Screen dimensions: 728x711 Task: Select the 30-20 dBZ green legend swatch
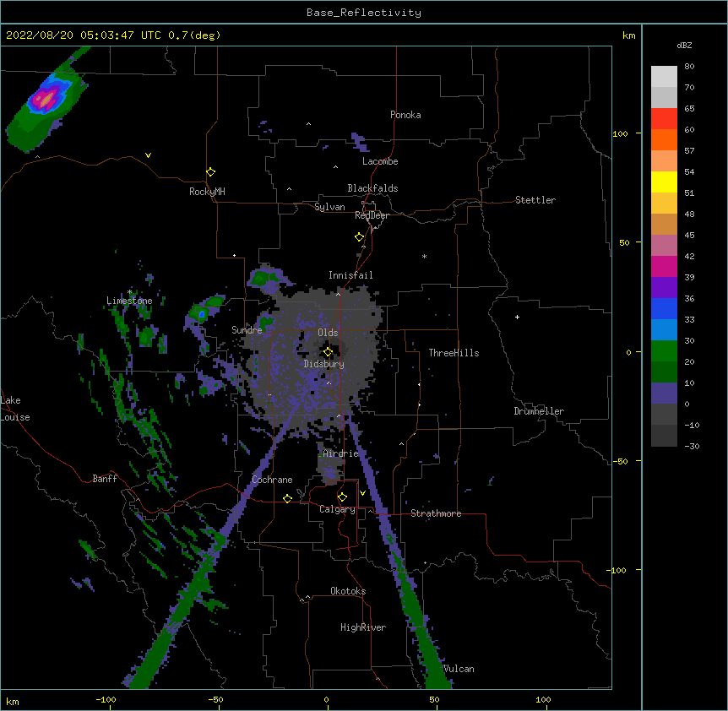(x=664, y=351)
